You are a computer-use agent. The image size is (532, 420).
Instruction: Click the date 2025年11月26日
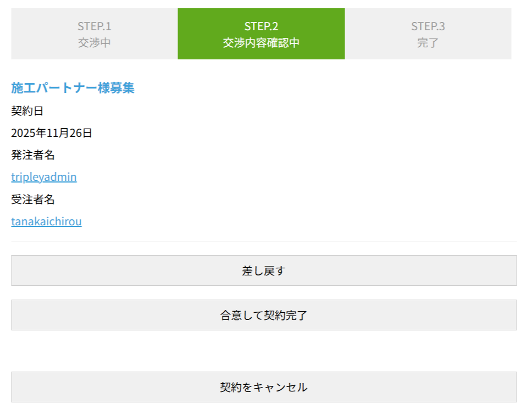coord(52,133)
